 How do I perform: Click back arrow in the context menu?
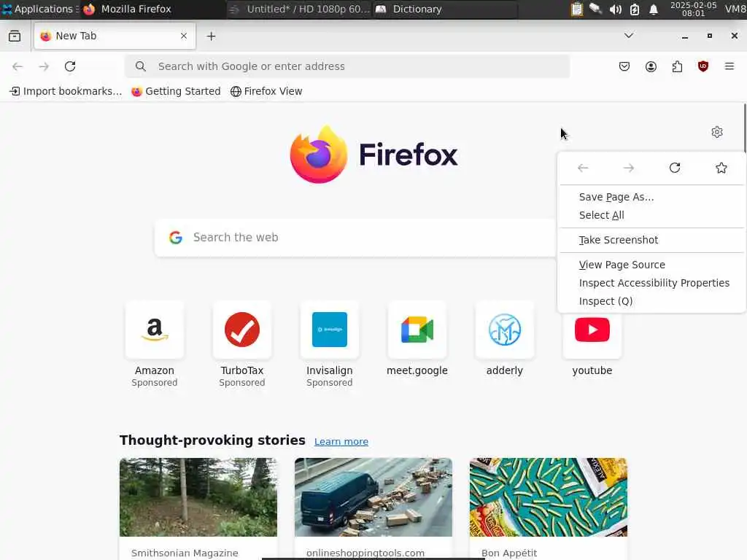click(583, 168)
